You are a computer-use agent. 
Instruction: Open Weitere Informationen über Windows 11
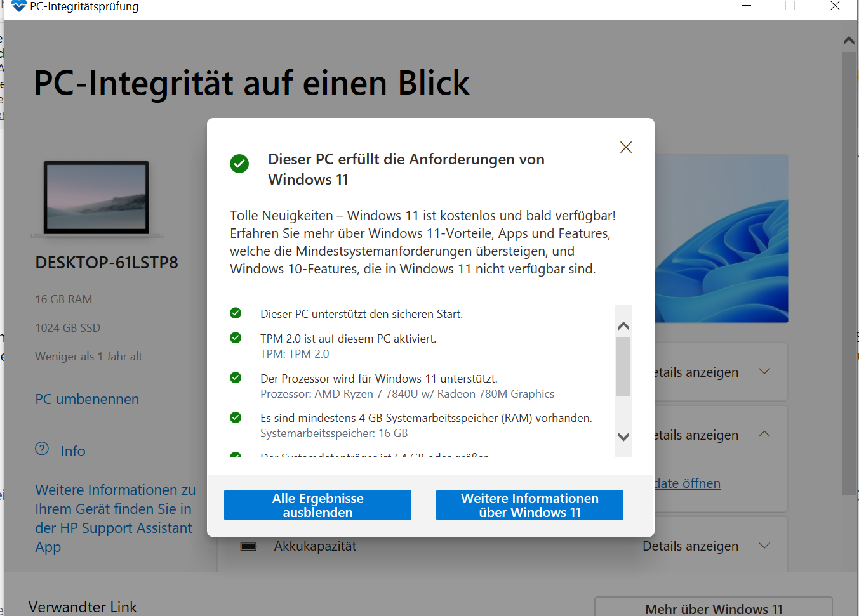(x=529, y=505)
